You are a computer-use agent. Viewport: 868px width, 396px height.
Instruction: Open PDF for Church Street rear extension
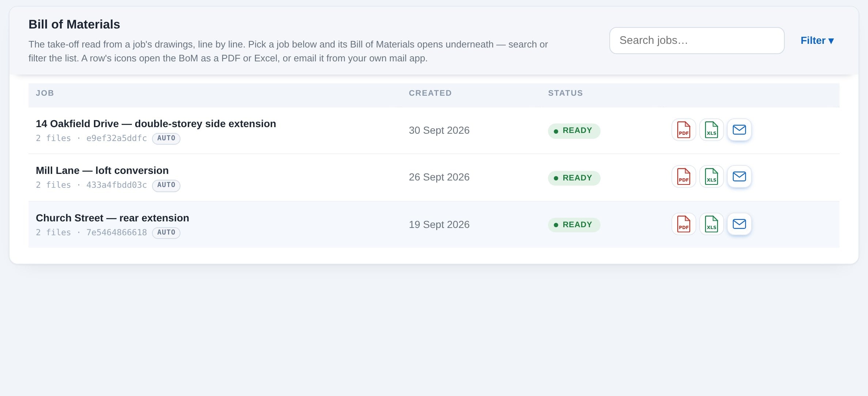(684, 224)
